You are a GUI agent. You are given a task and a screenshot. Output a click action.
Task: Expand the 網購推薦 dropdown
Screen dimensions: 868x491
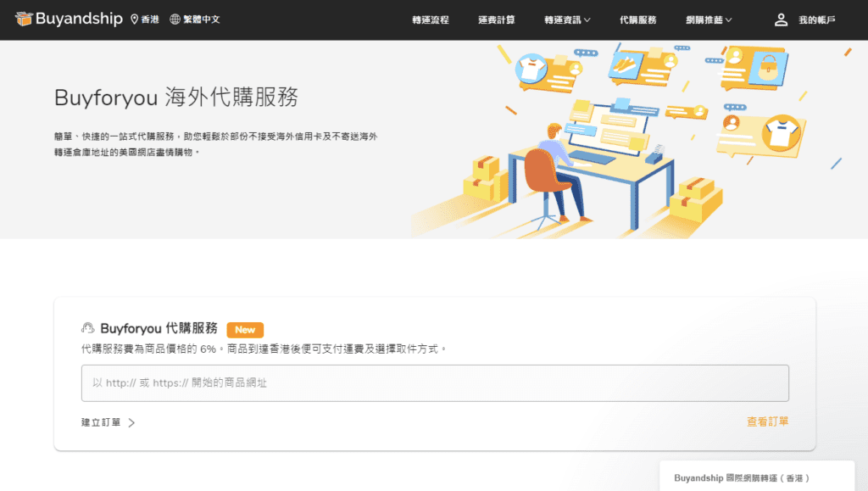[709, 20]
